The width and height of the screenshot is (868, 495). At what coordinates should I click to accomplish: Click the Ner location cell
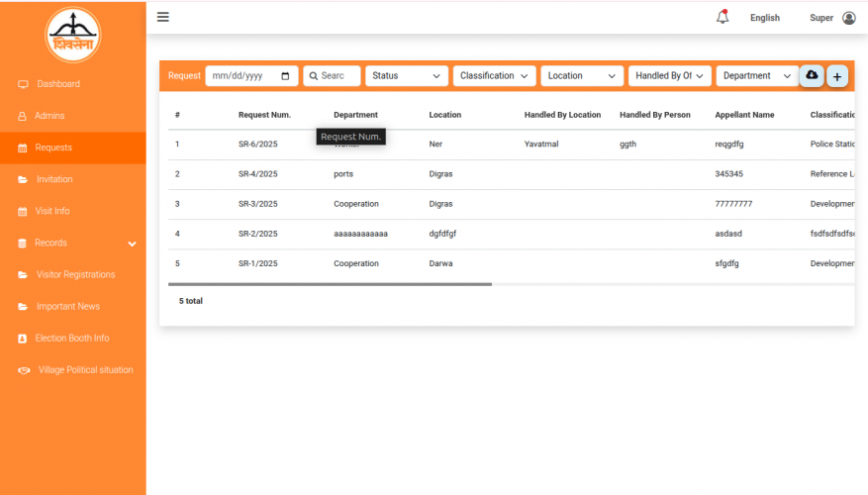click(435, 144)
